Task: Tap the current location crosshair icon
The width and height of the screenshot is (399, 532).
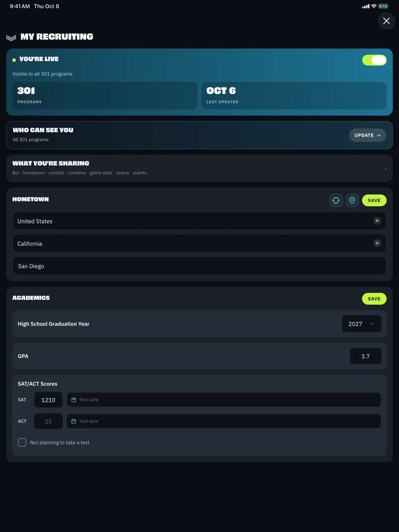Action: coord(336,200)
